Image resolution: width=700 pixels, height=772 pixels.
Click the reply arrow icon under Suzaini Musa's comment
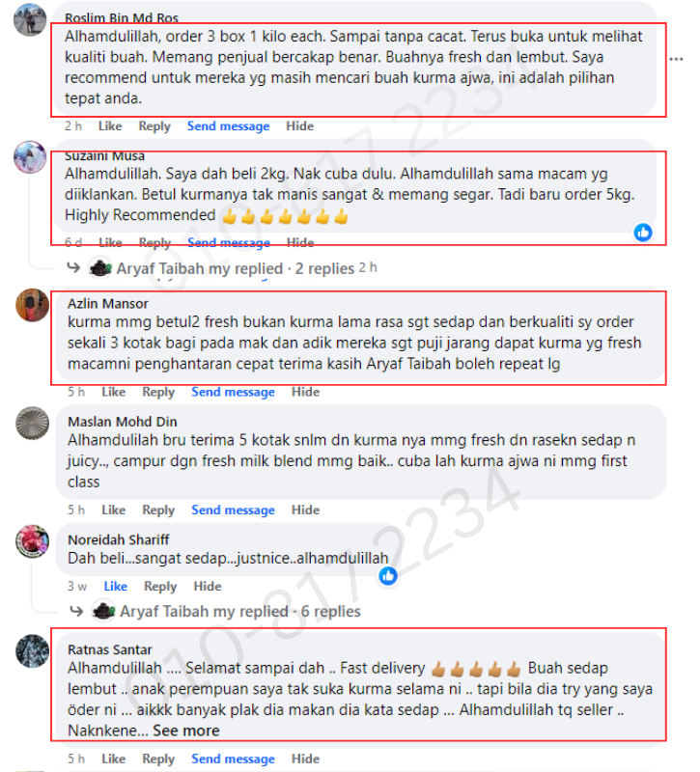[x=74, y=267]
